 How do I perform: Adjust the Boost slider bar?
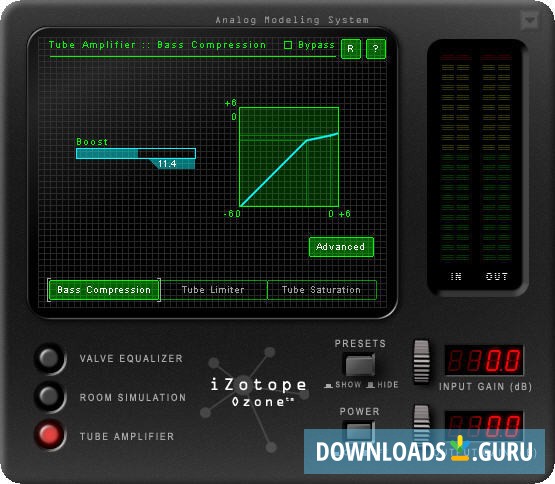[x=136, y=153]
